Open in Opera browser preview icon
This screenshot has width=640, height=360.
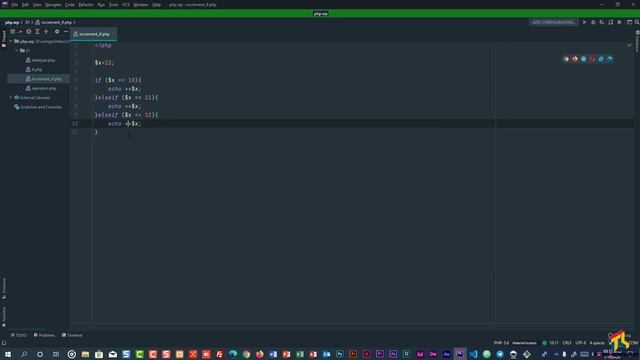pos(592,59)
